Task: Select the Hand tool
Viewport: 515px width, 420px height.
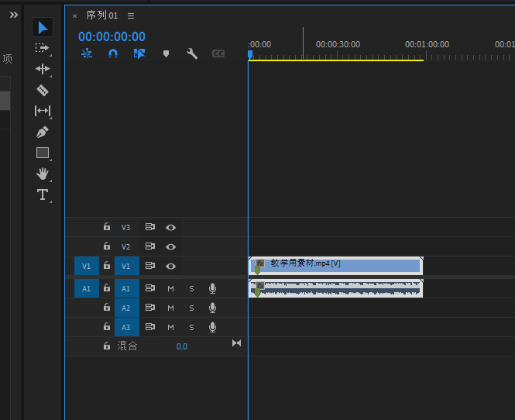Action: coord(43,174)
